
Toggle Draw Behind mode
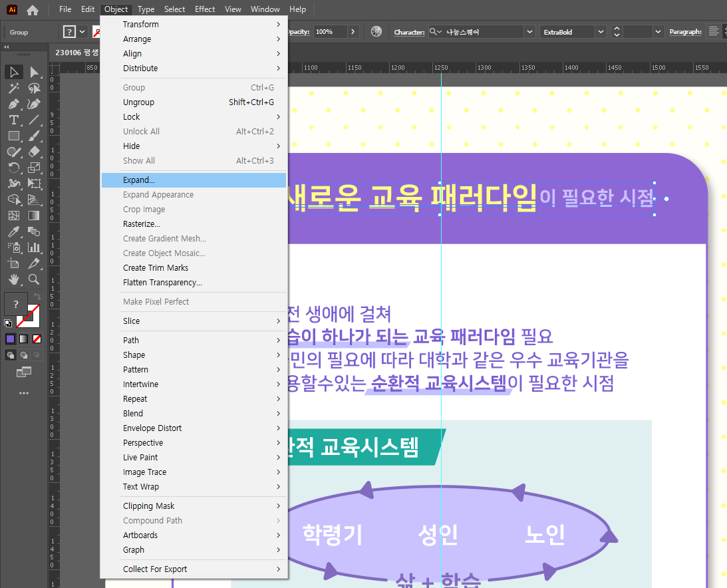pos(24,355)
